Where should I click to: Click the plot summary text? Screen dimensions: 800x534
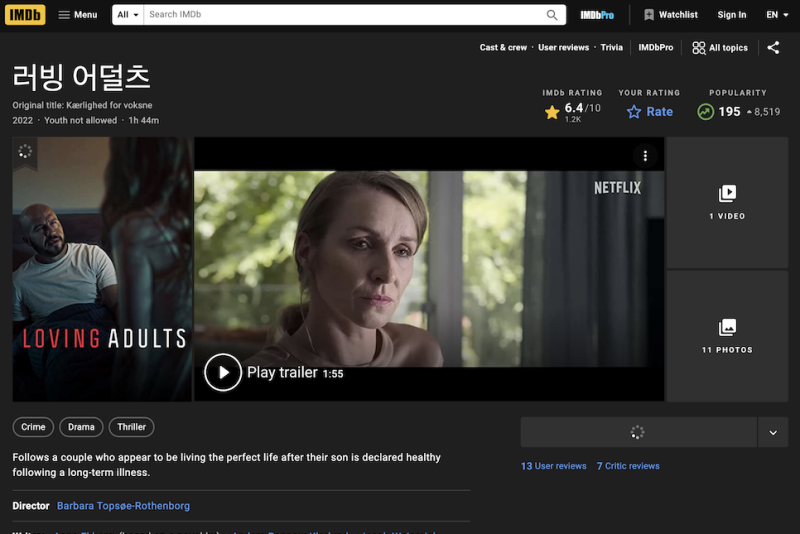tap(227, 465)
